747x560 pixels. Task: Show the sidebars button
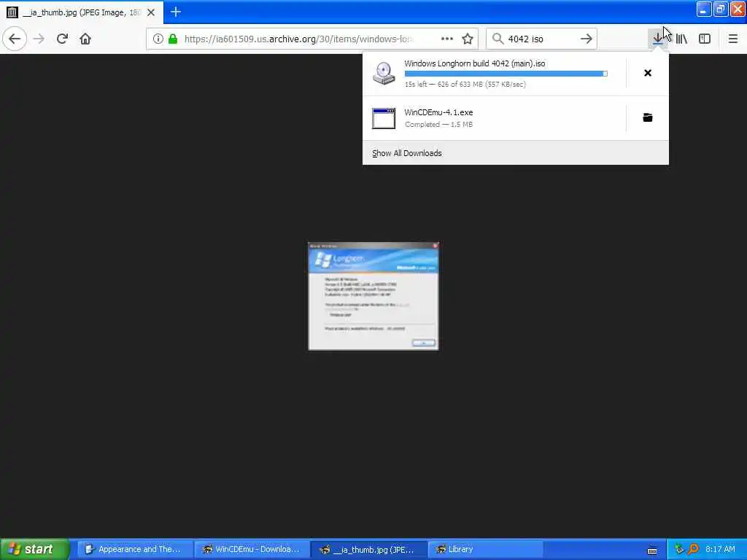coord(705,39)
